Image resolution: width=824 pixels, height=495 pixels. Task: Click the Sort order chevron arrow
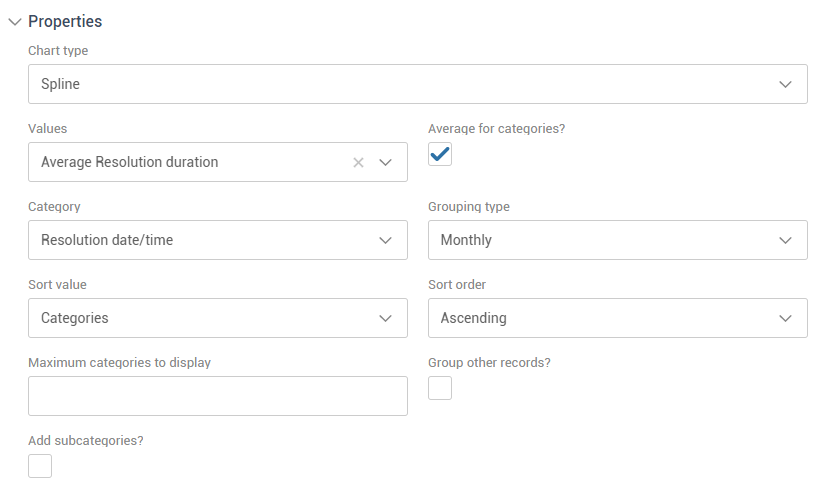point(785,318)
